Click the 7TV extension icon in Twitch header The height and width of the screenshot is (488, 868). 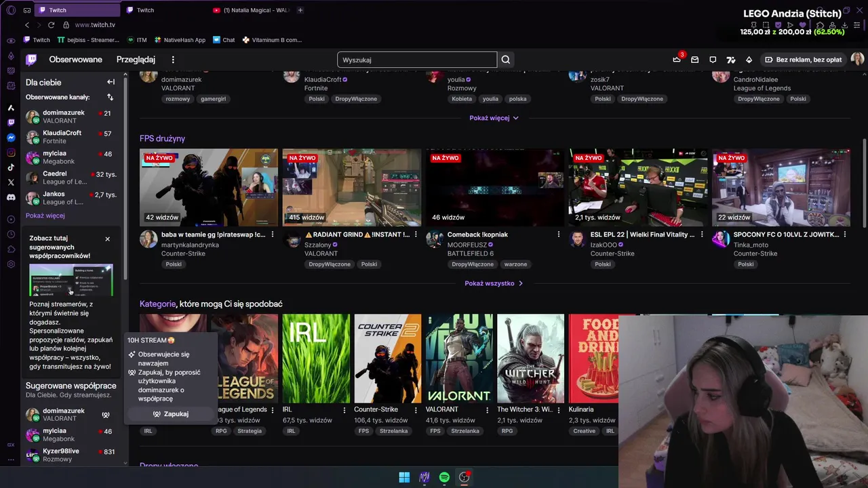(730, 60)
